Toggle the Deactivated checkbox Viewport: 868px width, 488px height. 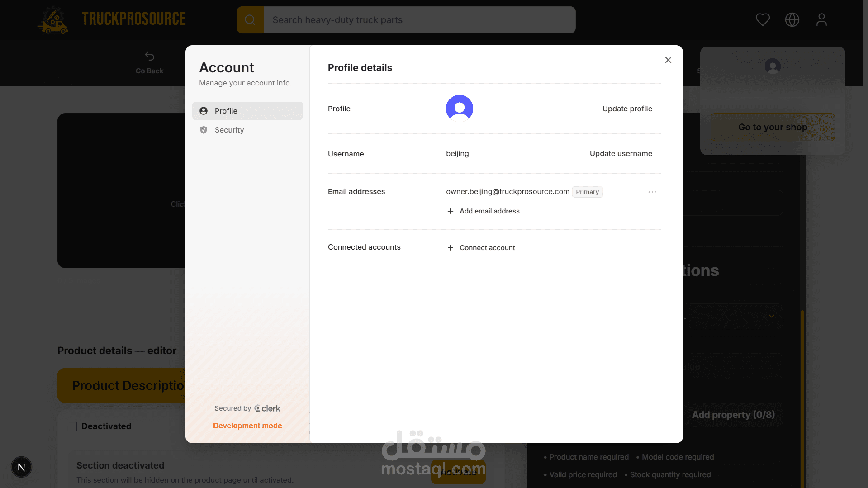[x=72, y=426]
